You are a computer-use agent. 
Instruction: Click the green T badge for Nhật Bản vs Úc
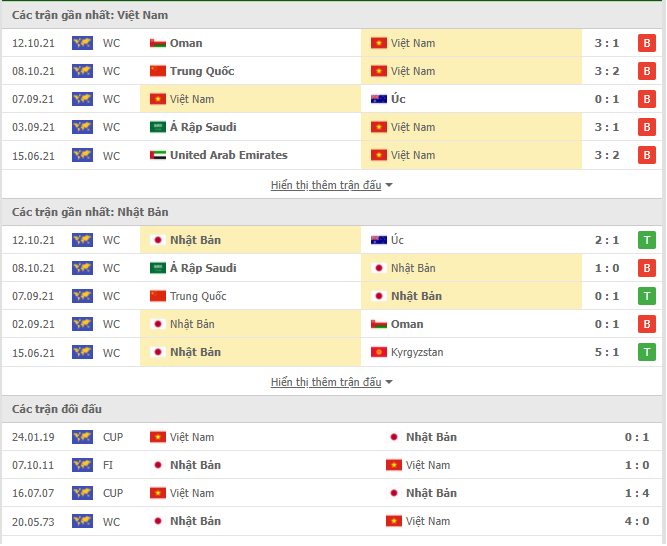point(647,240)
